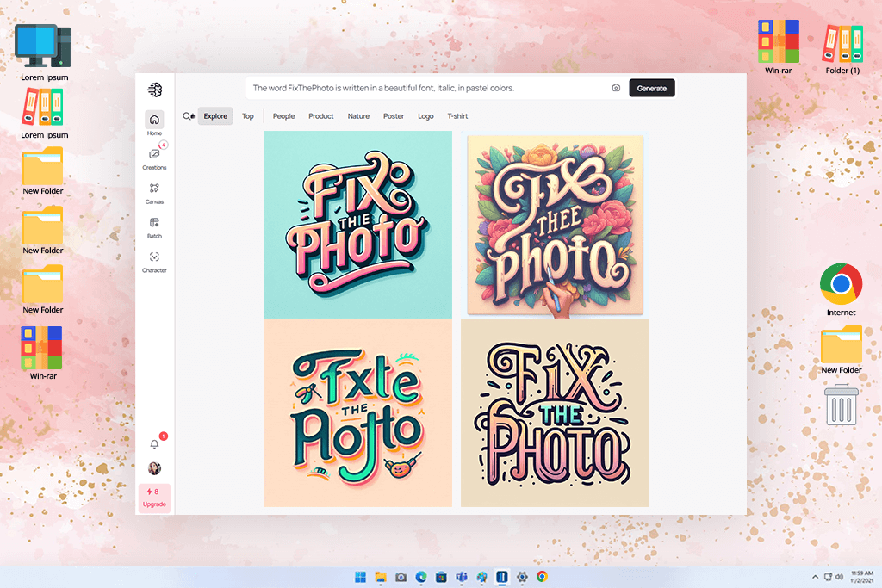
Task: Select the Top tab
Action: 248,116
